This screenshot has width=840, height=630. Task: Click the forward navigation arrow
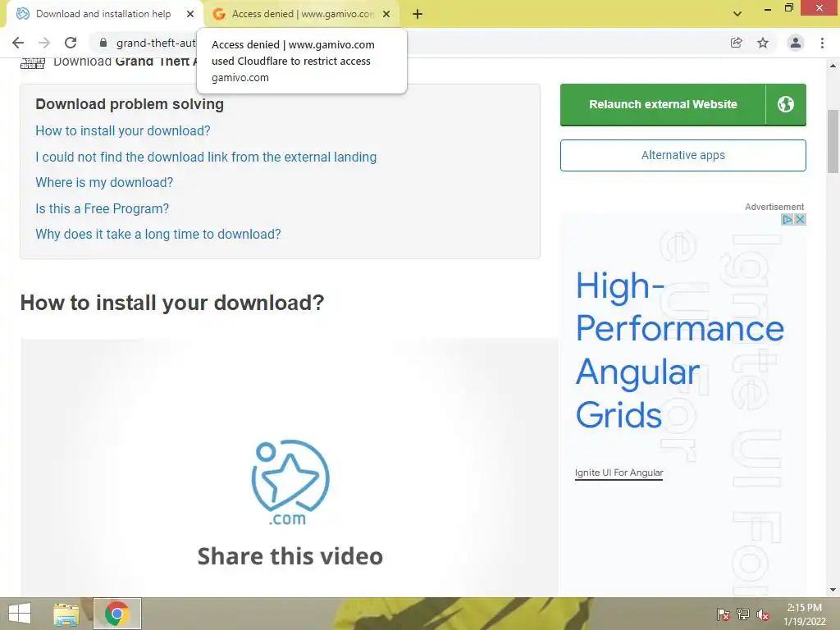pos(44,43)
